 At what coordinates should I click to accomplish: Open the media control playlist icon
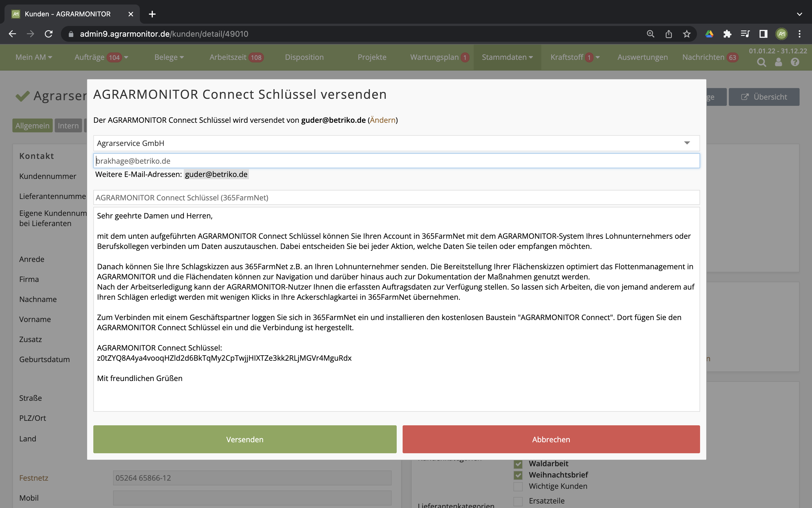pyautogui.click(x=745, y=34)
